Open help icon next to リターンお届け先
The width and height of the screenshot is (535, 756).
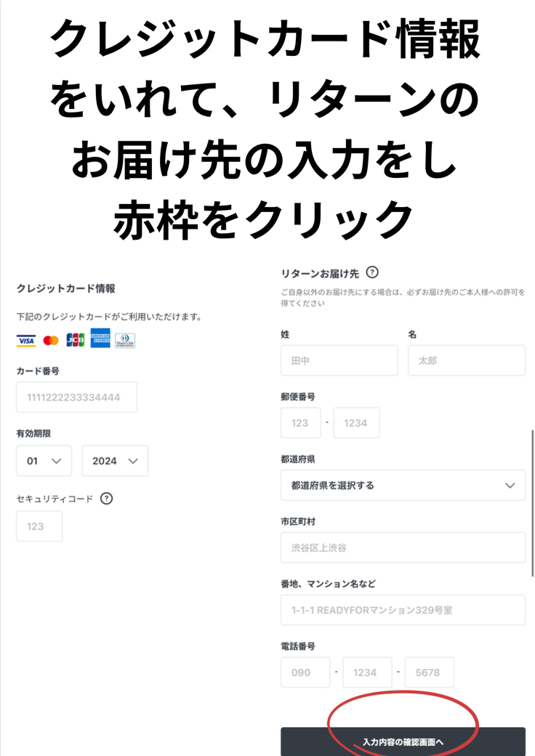click(x=372, y=272)
